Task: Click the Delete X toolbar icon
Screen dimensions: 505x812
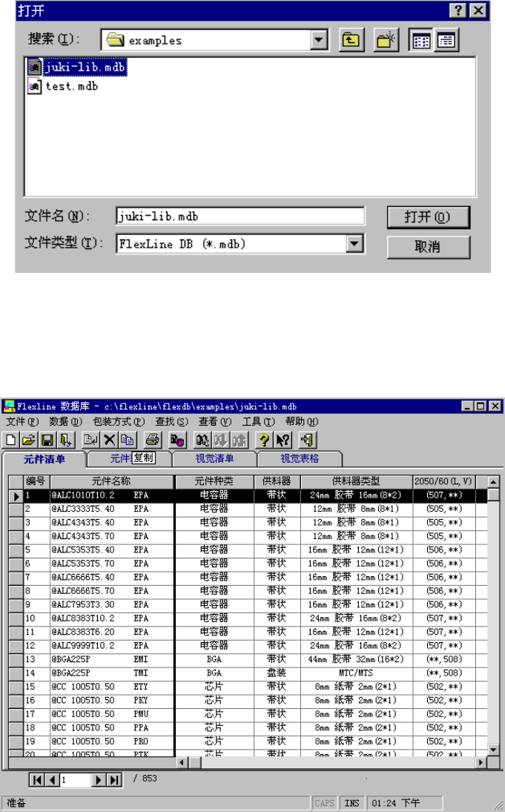Action: tap(109, 440)
